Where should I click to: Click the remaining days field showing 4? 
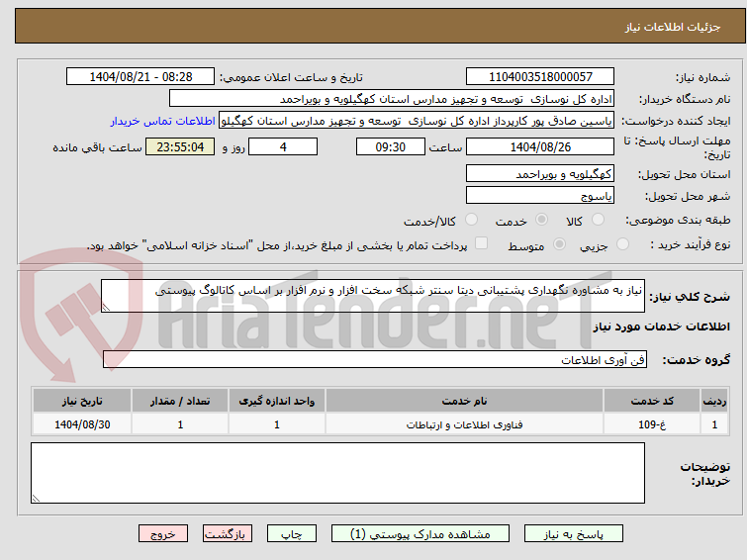point(283,146)
